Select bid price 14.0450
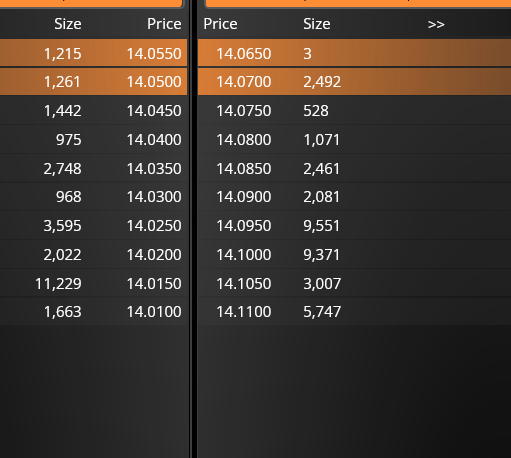The image size is (511, 458). 154,111
